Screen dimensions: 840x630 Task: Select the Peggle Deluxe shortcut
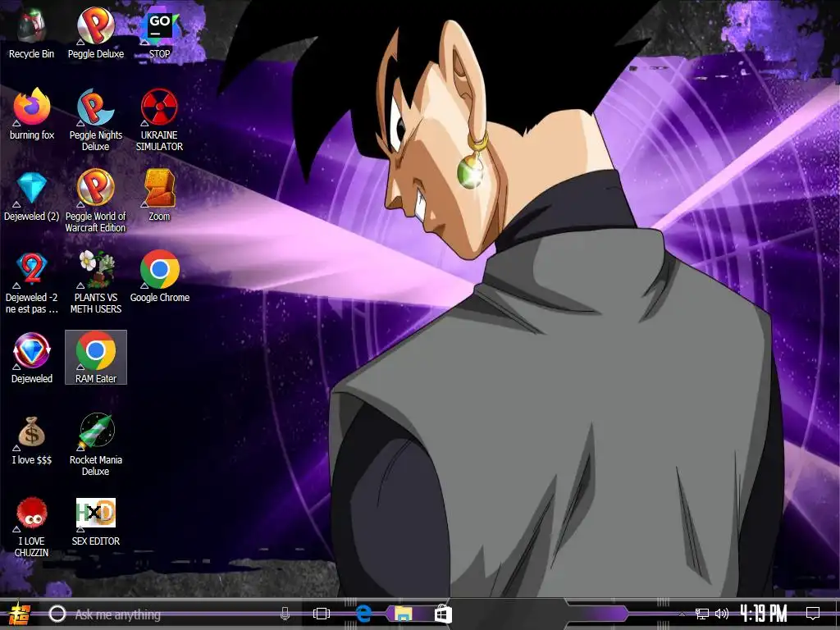95,33
